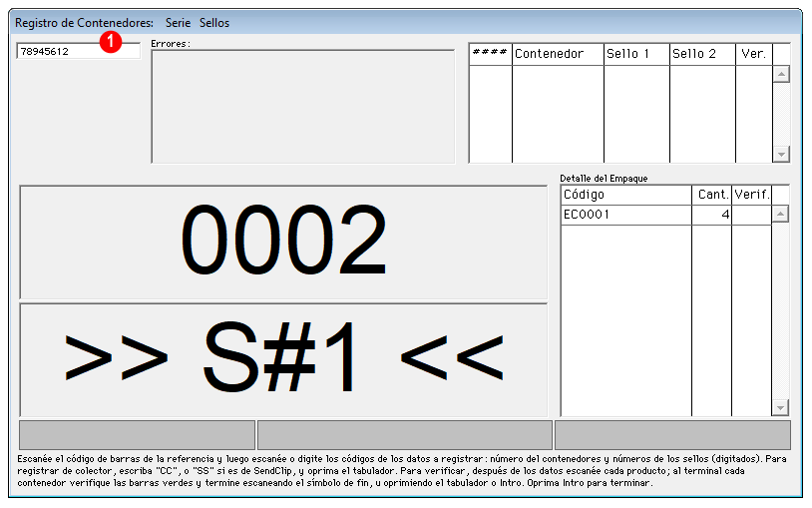Viewport: 812px width, 508px height.
Task: Click the Ver. column header
Action: (753, 54)
